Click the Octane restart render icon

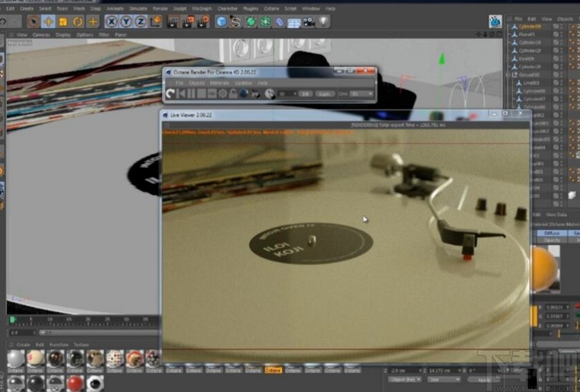[x=172, y=94]
